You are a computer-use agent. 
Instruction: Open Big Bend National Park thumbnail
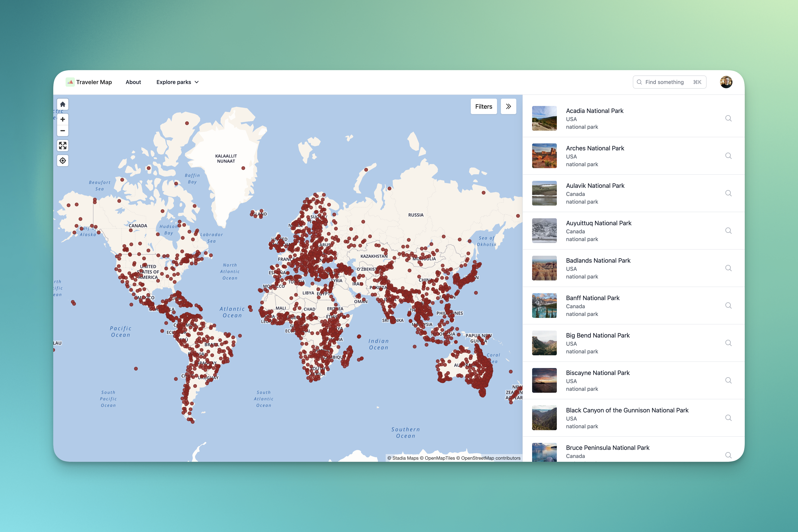544,343
